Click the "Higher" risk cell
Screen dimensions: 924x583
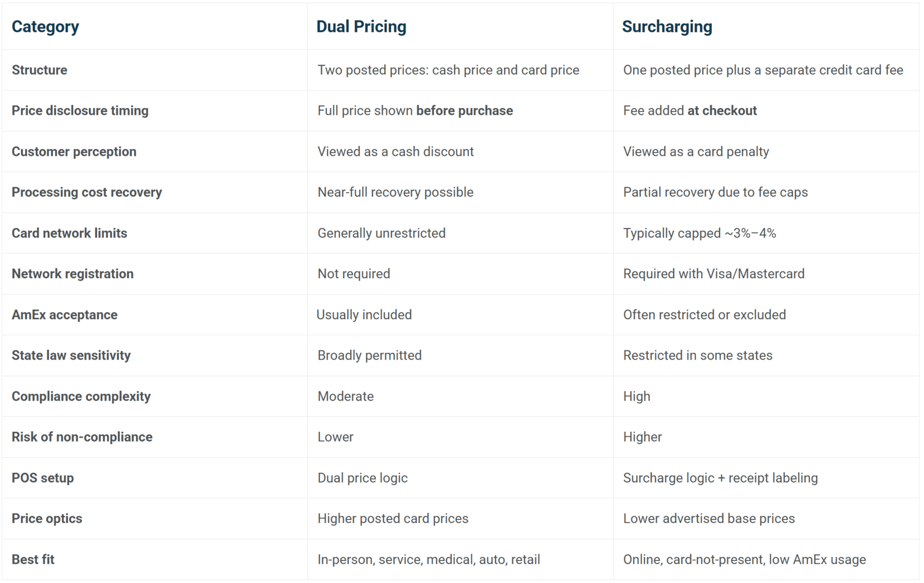(x=642, y=437)
